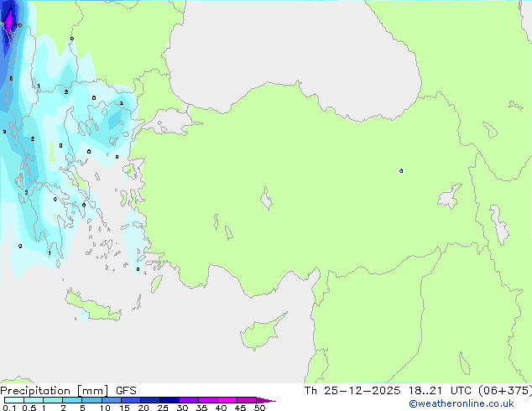Click the isolated '0' value in eastern Turkey
The image size is (532, 411).
coord(401,170)
